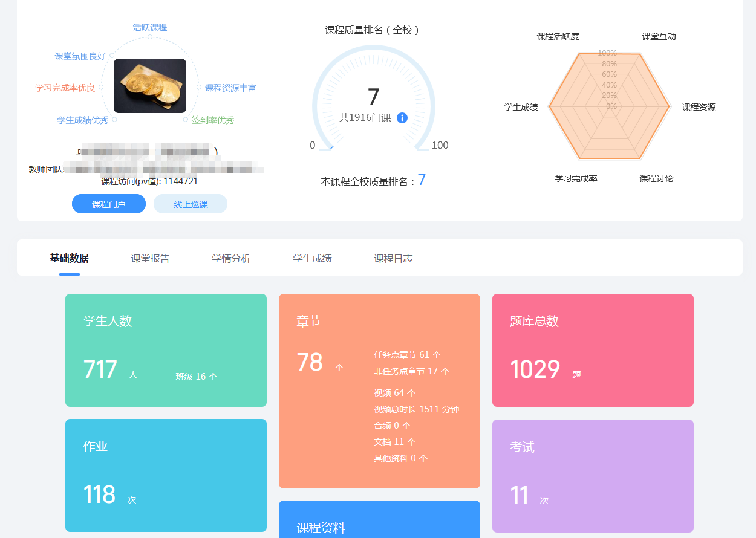Open the 课堂报告 tab
The width and height of the screenshot is (756, 538).
151,258
